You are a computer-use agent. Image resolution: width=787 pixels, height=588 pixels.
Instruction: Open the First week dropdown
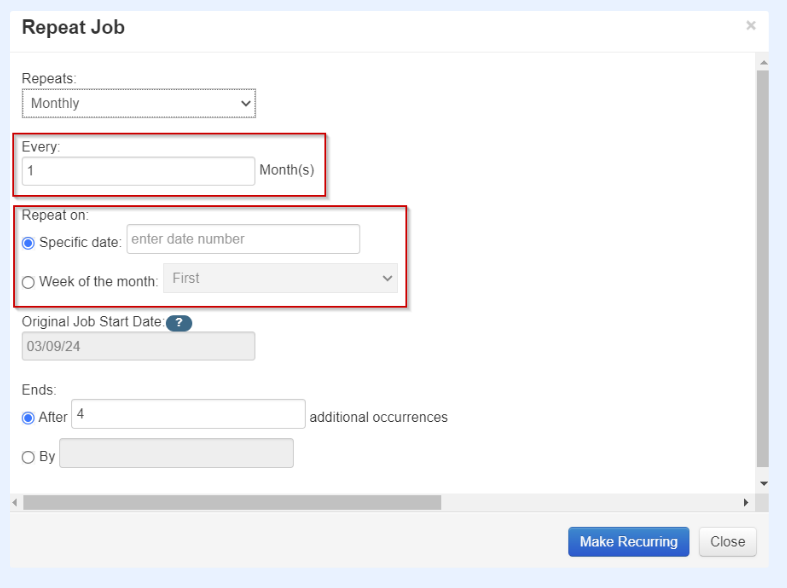(x=281, y=278)
